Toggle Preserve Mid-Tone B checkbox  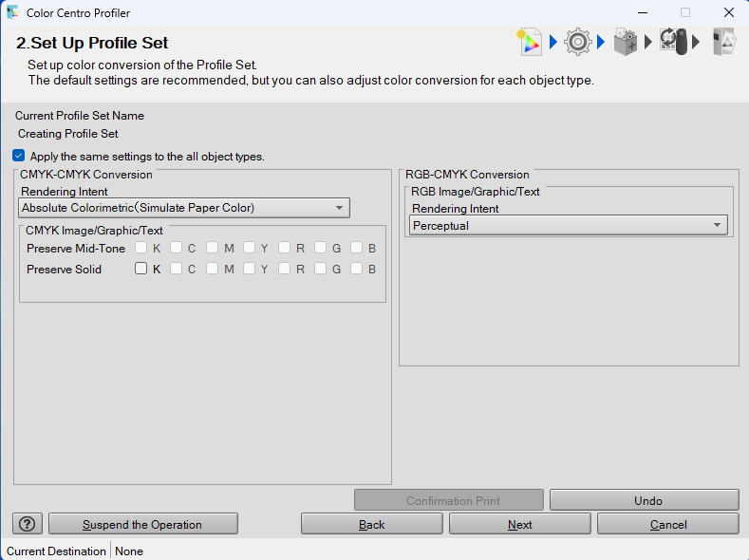(356, 248)
